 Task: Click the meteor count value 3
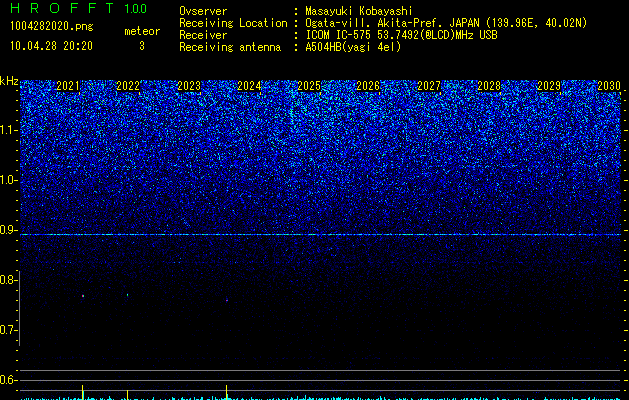142,46
